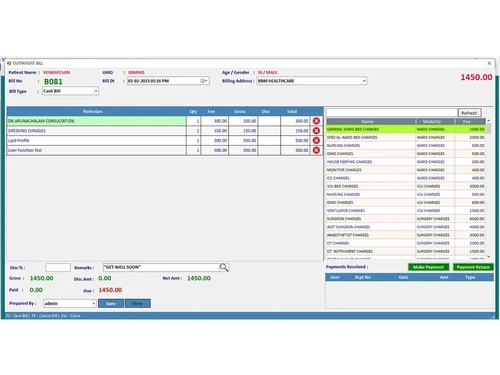
Task: Click the Name column header in charges list
Action: [x=371, y=121]
